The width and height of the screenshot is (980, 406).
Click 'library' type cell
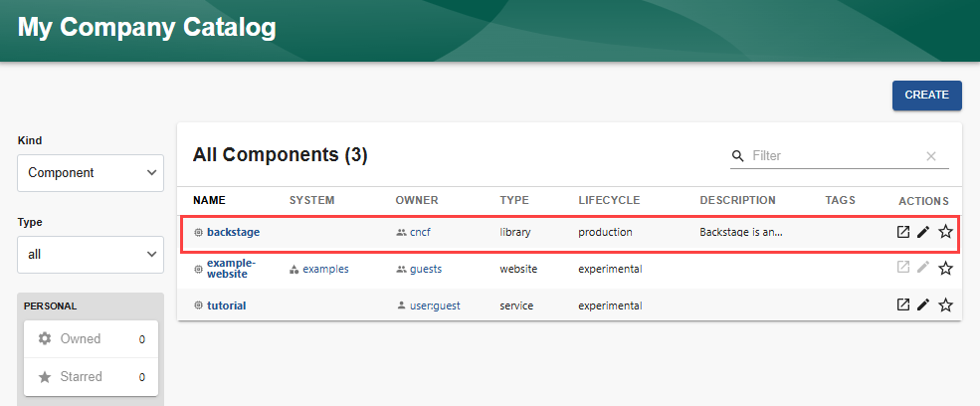pos(515,232)
